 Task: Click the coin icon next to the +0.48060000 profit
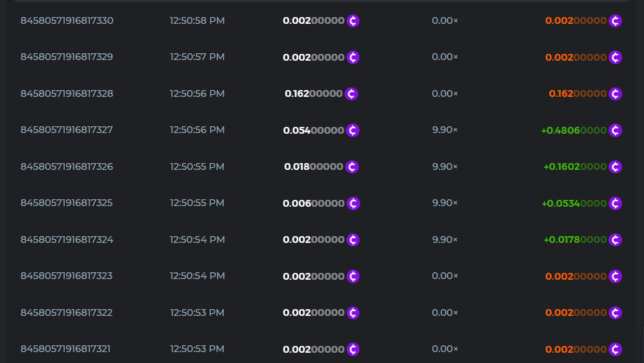point(615,130)
